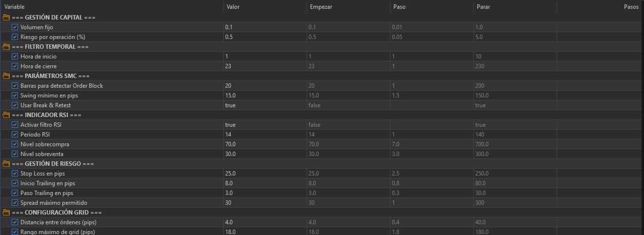Click the INDICADOR RSI folder icon
The height and width of the screenshot is (235, 644).
pos(6,115)
